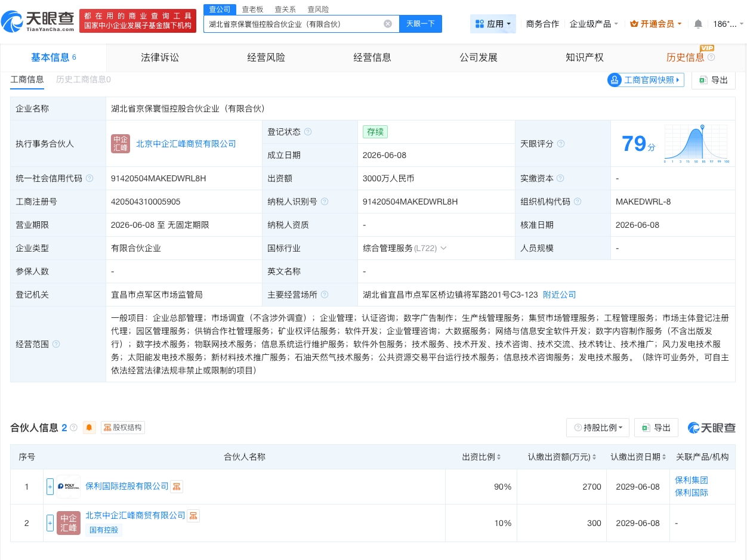Open the 开通会员 dropdown
This screenshot has height=560, width=747.
point(656,24)
